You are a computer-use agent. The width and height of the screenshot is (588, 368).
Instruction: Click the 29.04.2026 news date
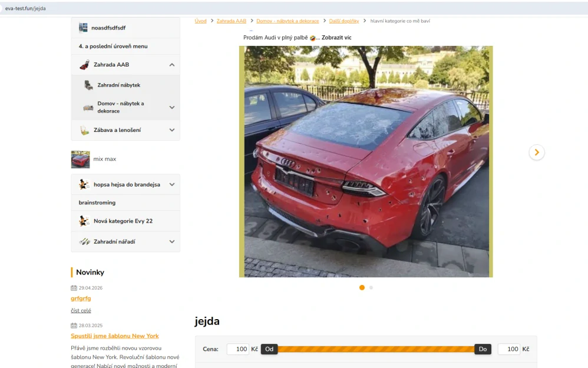[90, 288]
